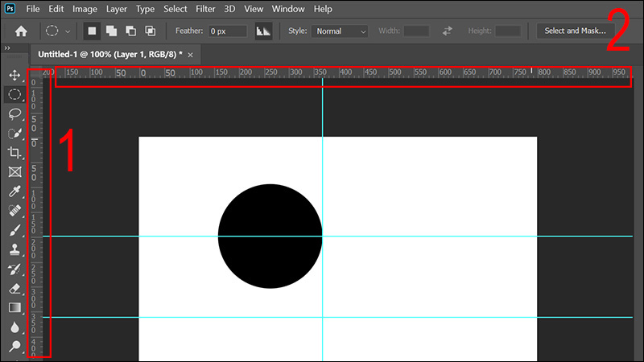Select the Clone Stamp tool
This screenshot has width=644, height=362.
pos(14,249)
